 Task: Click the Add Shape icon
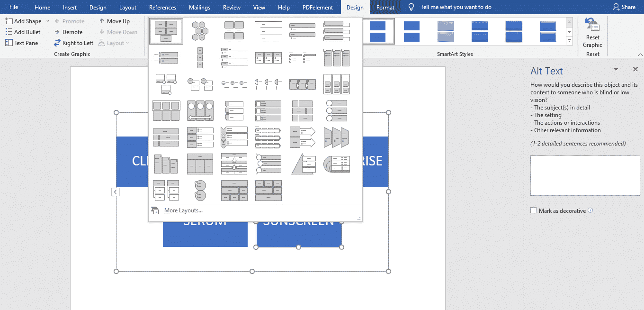9,21
